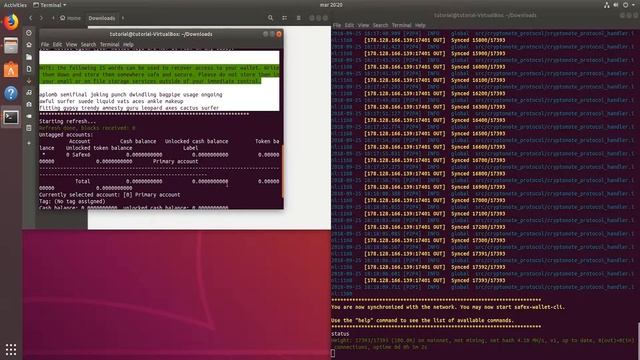Open Edit menu in the right terminal

click(349, 25)
